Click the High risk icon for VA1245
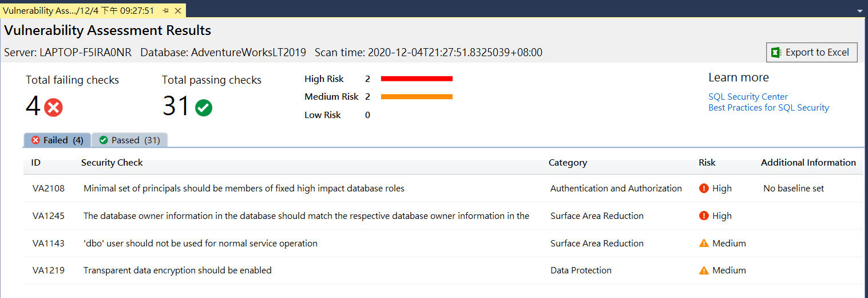Screen dimensions: 868x298 704,216
